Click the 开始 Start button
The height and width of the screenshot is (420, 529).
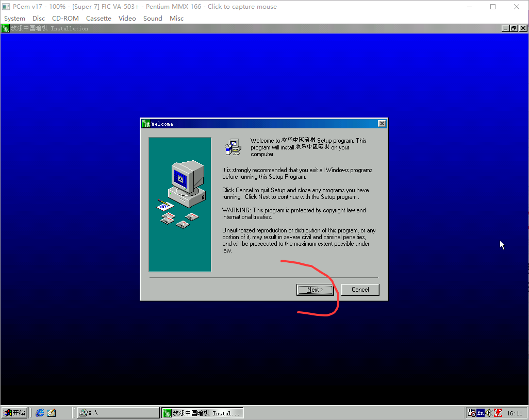[14, 413]
